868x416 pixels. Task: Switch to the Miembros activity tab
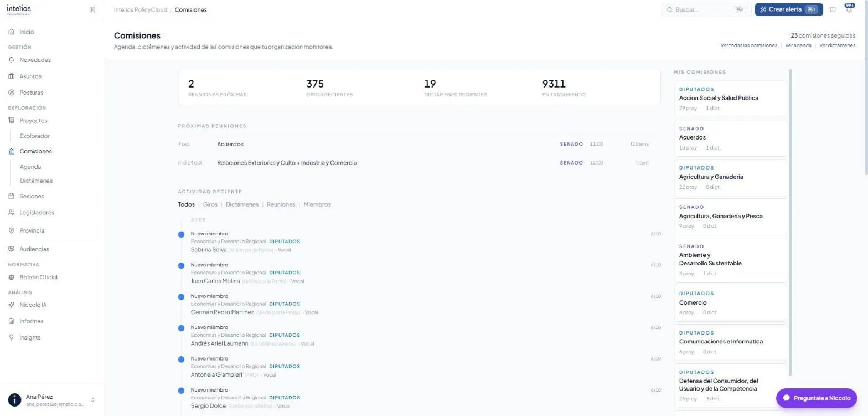click(x=317, y=204)
